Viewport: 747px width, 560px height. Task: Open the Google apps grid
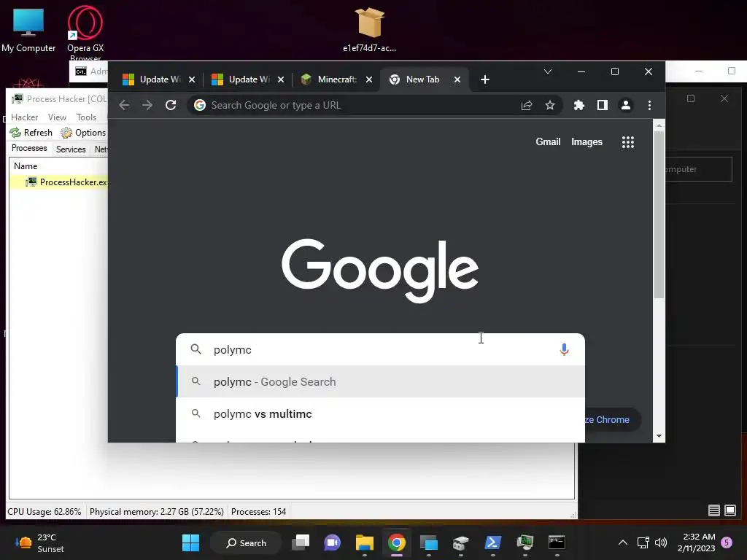coord(628,142)
